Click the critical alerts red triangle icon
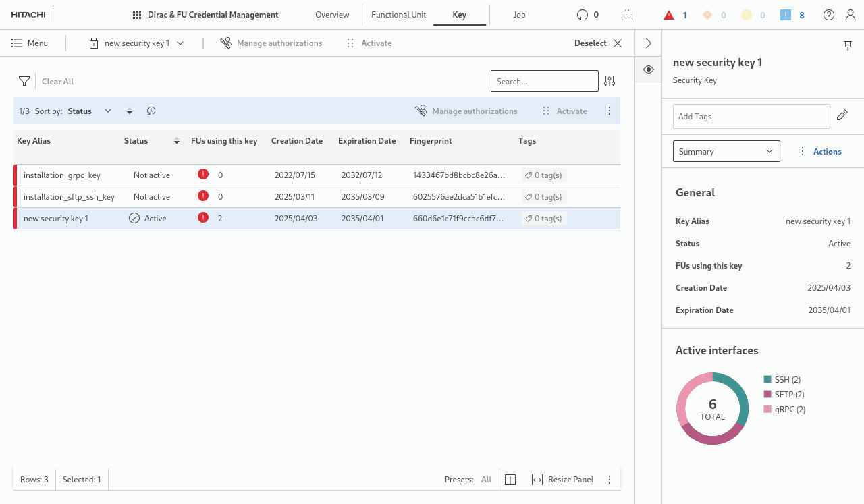Viewport: 864px width, 504px height. pyautogui.click(x=669, y=15)
